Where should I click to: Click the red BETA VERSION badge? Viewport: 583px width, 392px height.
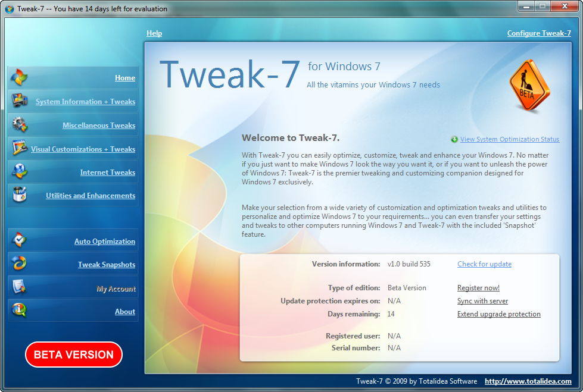(x=74, y=355)
